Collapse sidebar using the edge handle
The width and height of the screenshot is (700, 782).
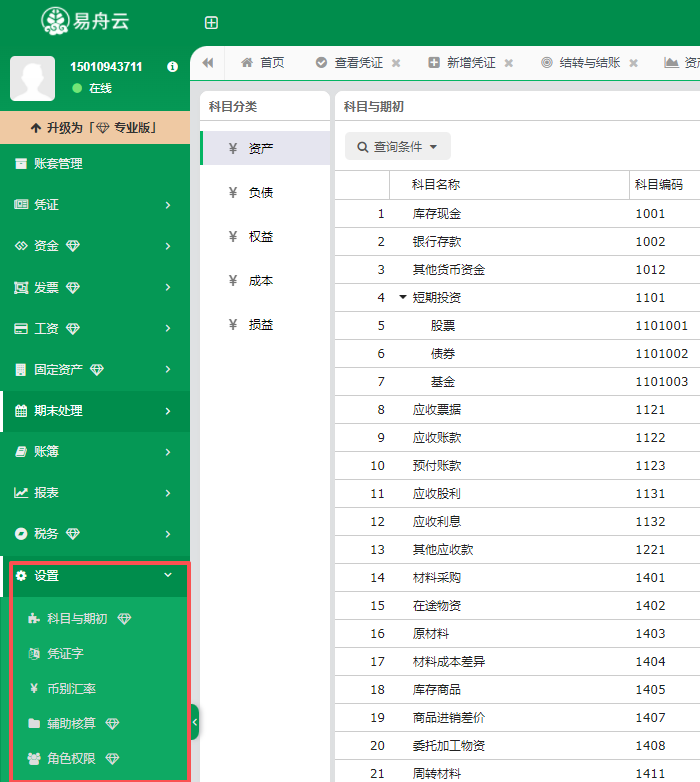[194, 721]
